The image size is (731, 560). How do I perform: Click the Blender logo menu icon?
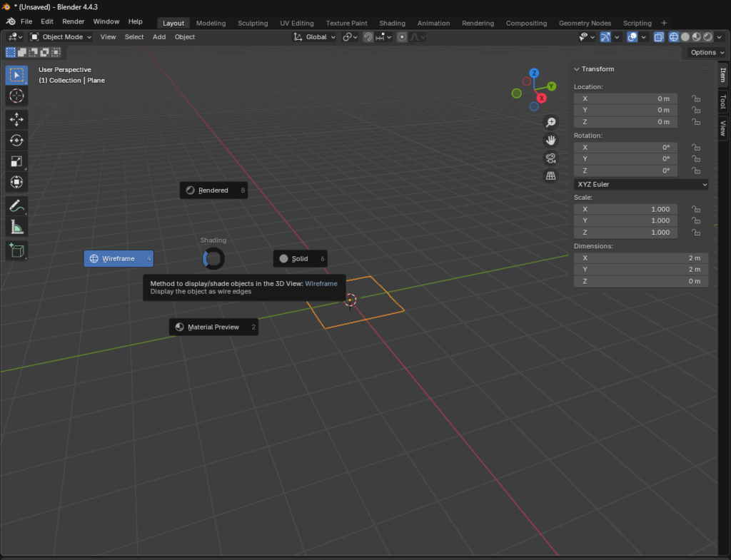coord(11,21)
